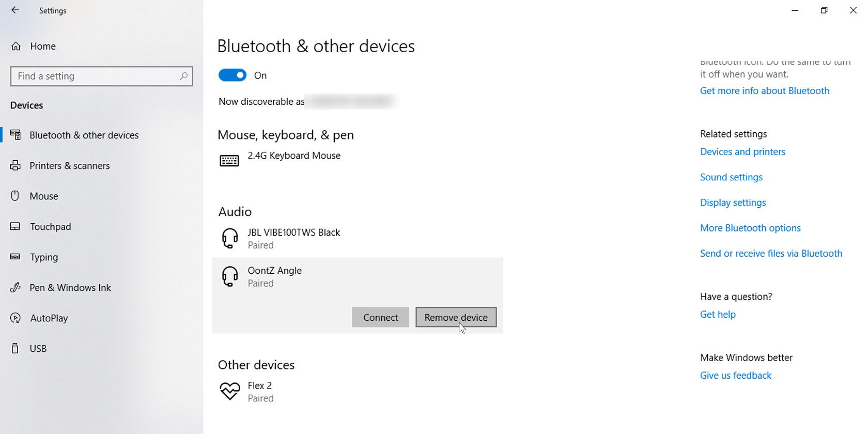Click the heart icon next to Flex 2
This screenshot has height=434, width=868.
[229, 391]
